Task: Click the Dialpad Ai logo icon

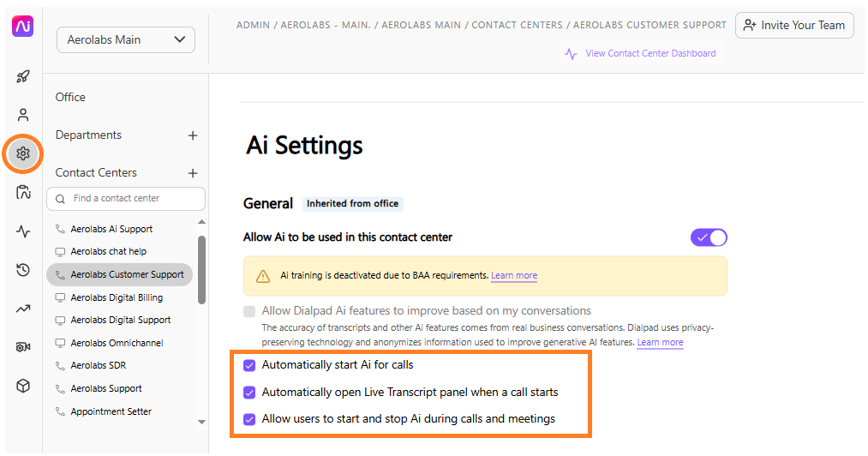Action: tap(22, 26)
